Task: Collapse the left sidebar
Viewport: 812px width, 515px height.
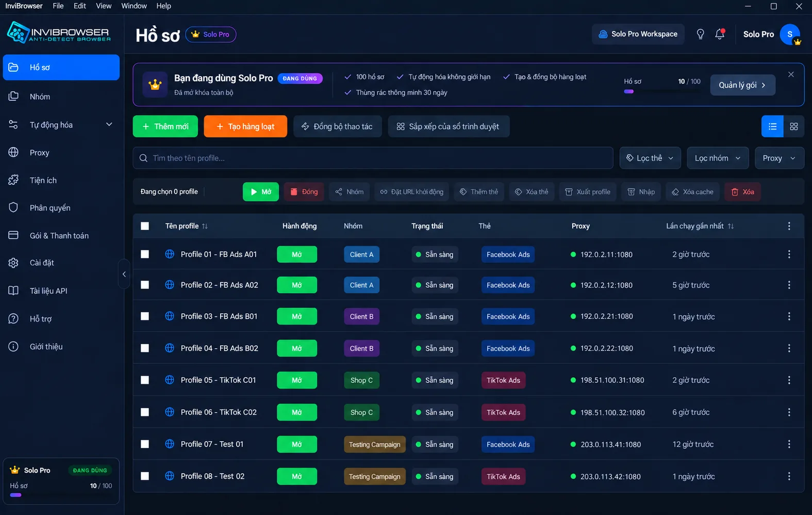Action: point(124,274)
